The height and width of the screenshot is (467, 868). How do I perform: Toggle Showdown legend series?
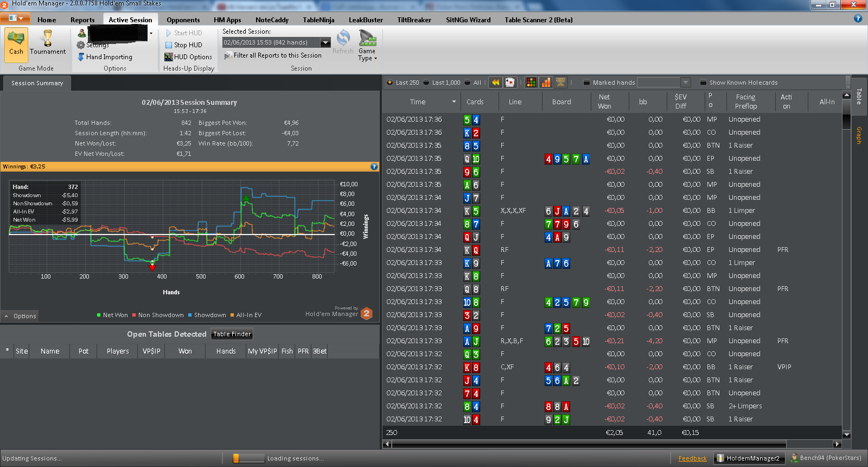pyautogui.click(x=207, y=315)
